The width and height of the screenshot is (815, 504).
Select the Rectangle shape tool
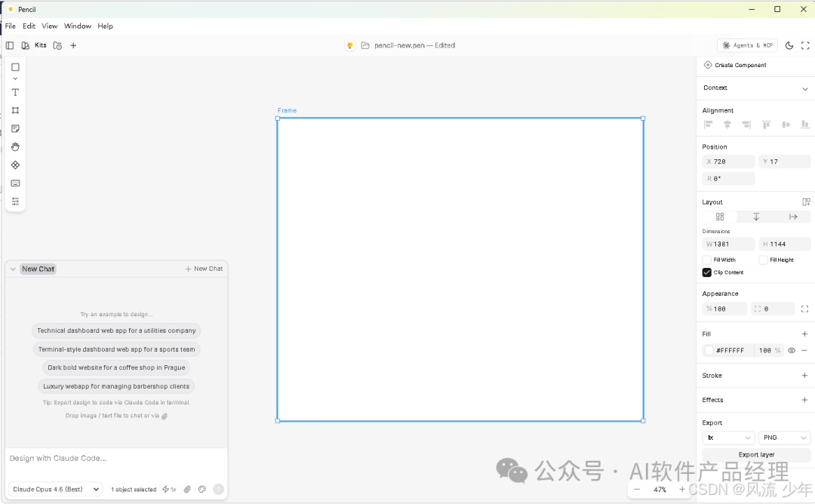(x=16, y=67)
